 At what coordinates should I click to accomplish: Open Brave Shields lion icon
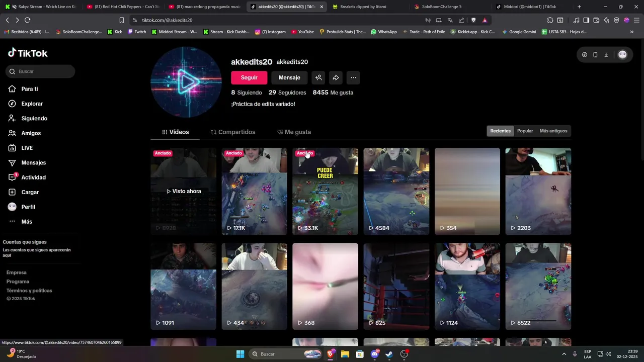[473, 20]
